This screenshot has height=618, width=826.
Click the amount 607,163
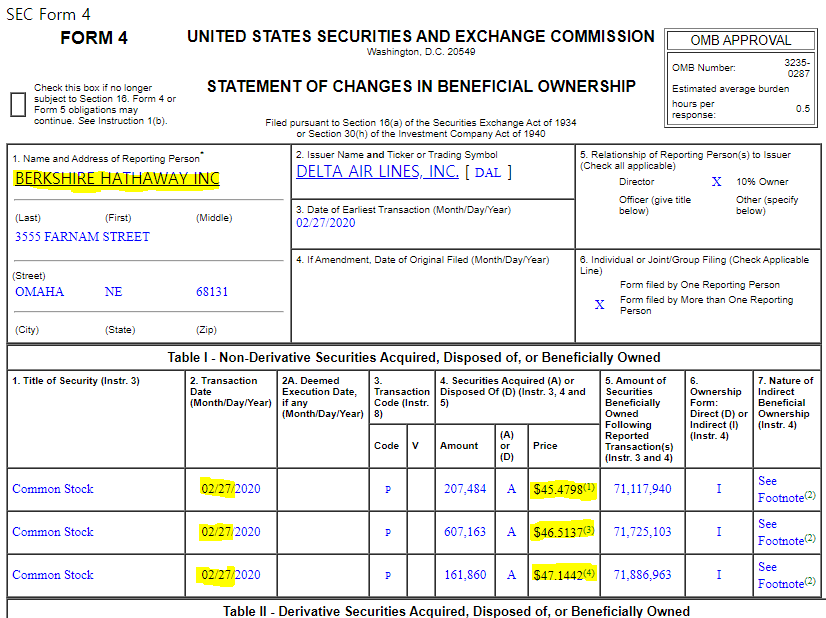click(465, 532)
